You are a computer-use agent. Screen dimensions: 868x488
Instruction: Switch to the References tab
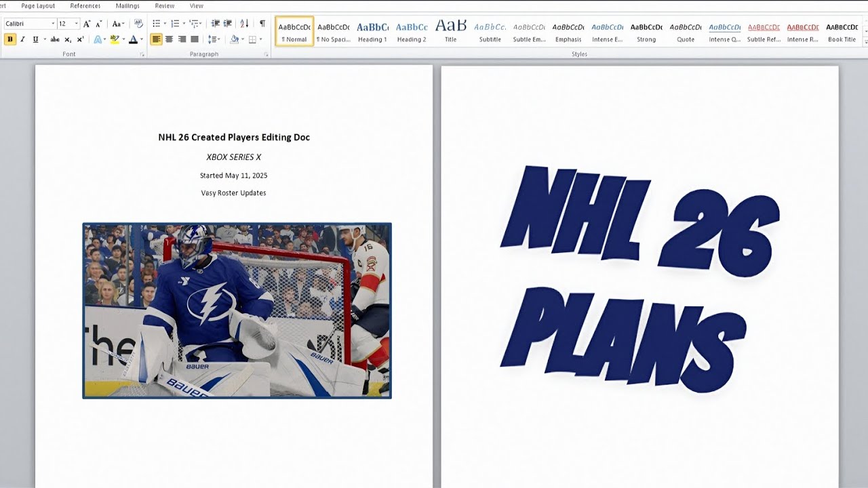pos(85,5)
